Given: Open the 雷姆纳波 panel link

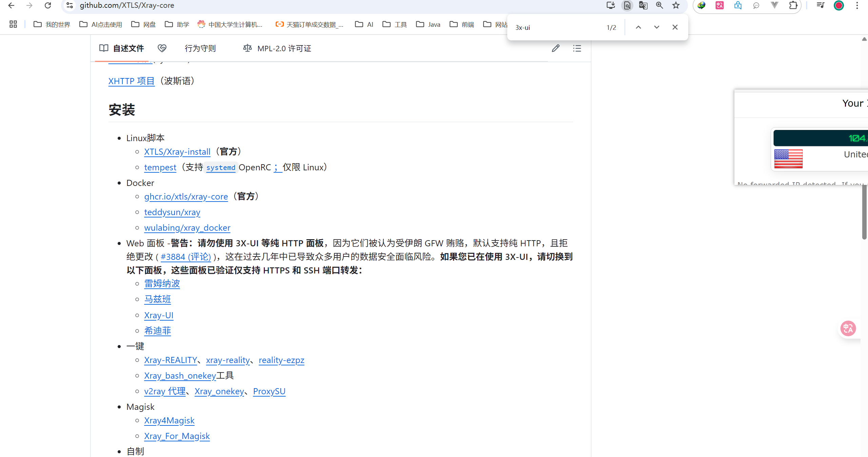Looking at the screenshot, I should pyautogui.click(x=162, y=284).
